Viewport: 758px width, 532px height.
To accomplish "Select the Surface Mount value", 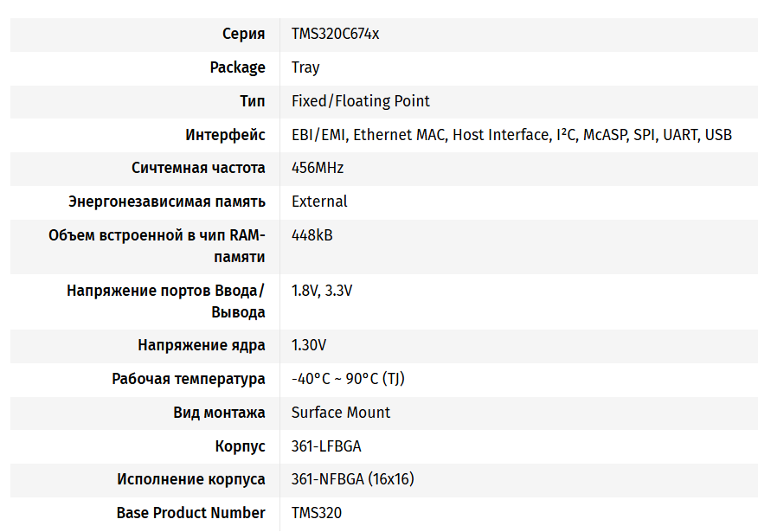I will click(341, 413).
